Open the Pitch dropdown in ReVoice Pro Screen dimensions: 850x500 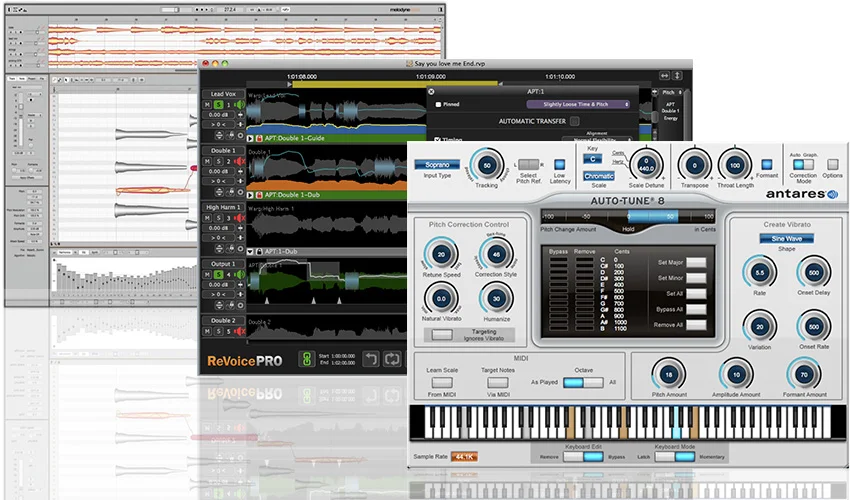point(672,93)
